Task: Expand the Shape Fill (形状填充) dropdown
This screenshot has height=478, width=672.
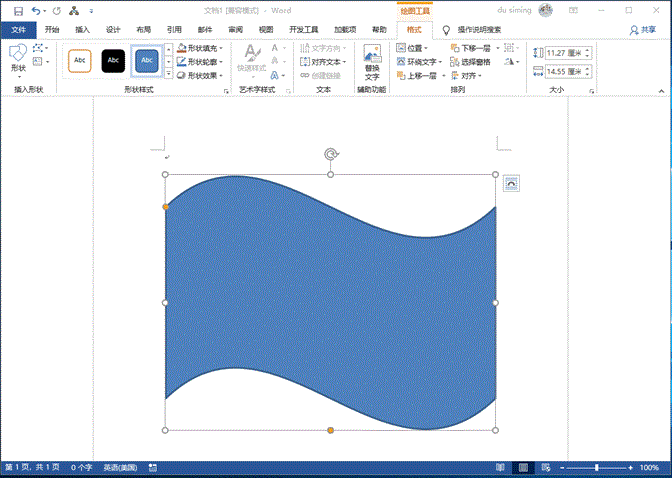Action: coord(222,48)
